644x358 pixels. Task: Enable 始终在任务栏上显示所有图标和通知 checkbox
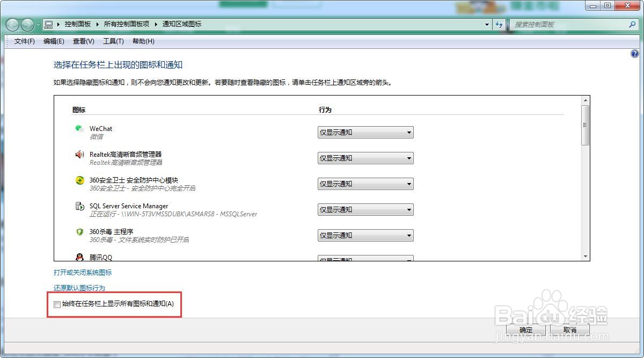[x=57, y=304]
